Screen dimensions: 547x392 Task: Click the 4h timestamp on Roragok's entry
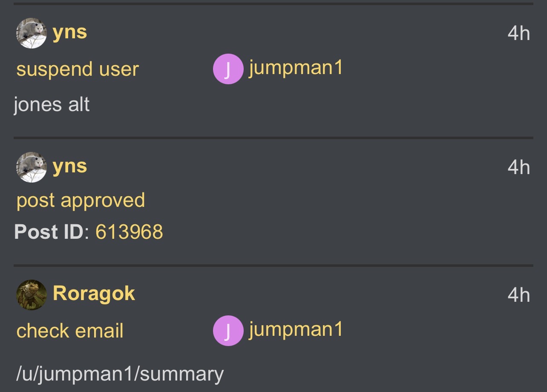[x=518, y=295]
